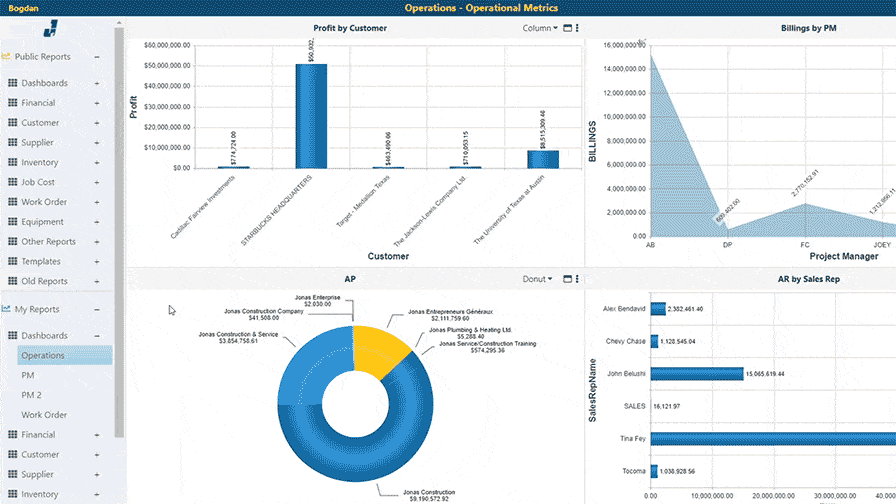Click the Other Reports label

pos(49,241)
